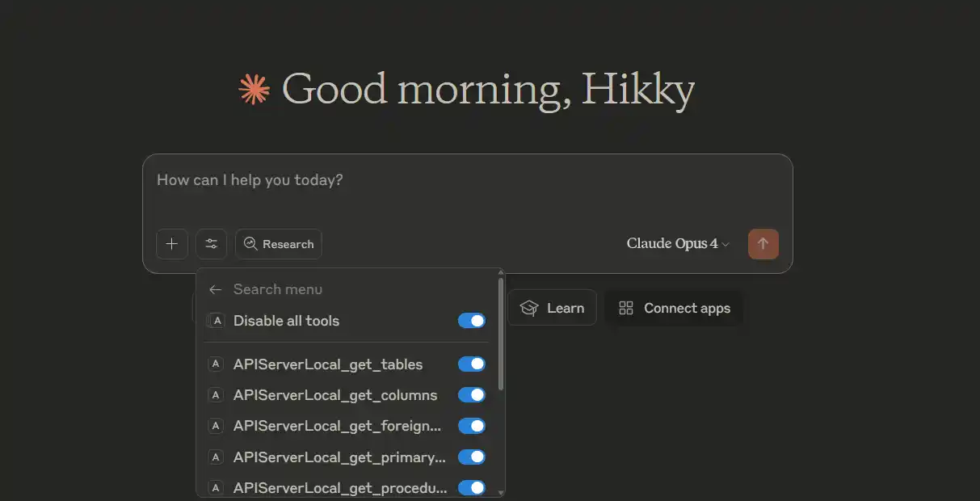Screen dimensions: 980x501
Task: Click the back arrow in tools menu
Action: pyautogui.click(x=215, y=289)
